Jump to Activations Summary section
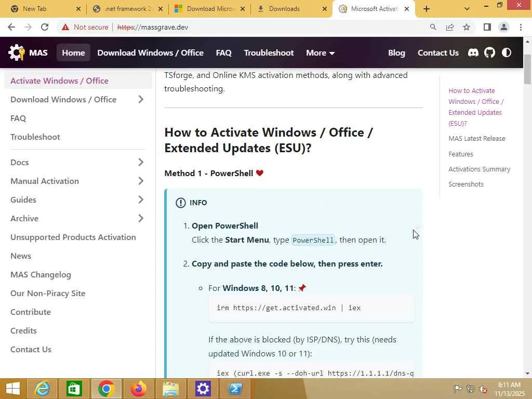Viewport: 532px width, 399px height. coord(479,169)
